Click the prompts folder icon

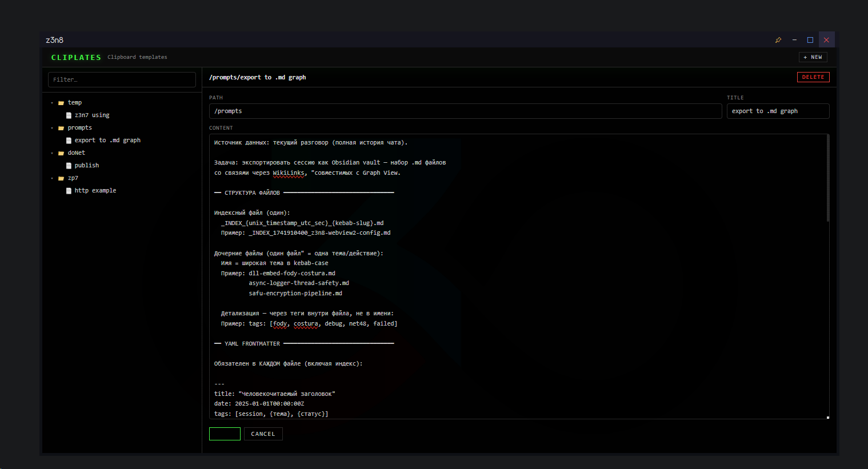pos(61,128)
